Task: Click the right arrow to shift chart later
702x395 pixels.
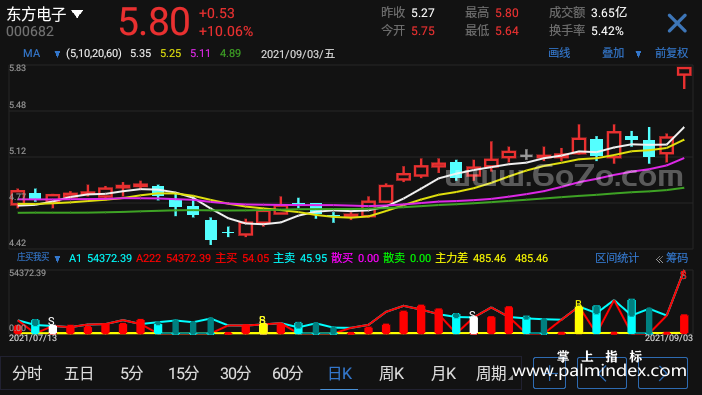Action: click(x=663, y=373)
